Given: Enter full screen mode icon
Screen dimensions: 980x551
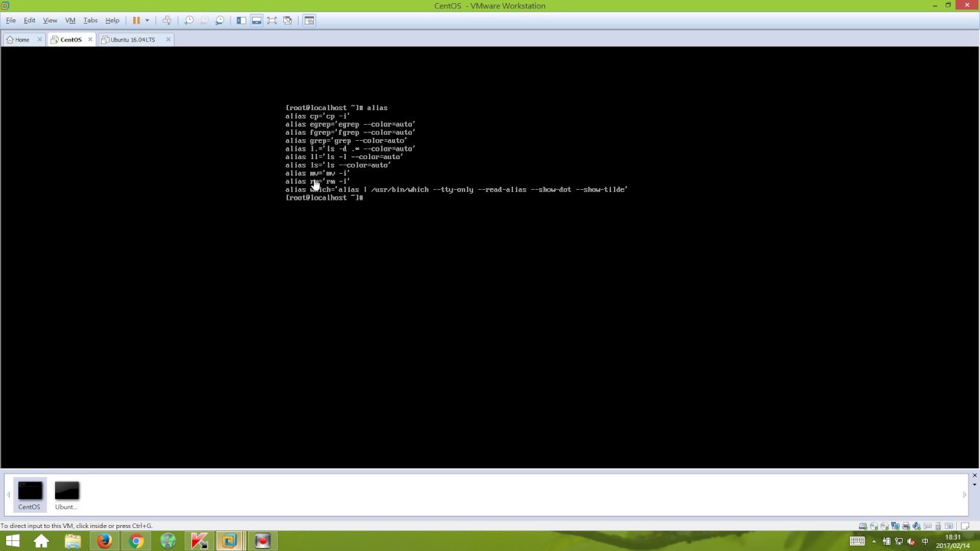Looking at the screenshot, I should (x=272, y=21).
